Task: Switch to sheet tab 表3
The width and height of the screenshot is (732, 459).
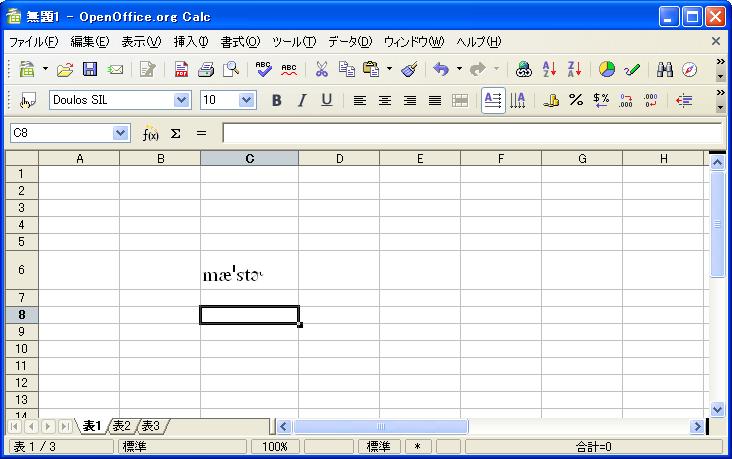Action: 150,426
